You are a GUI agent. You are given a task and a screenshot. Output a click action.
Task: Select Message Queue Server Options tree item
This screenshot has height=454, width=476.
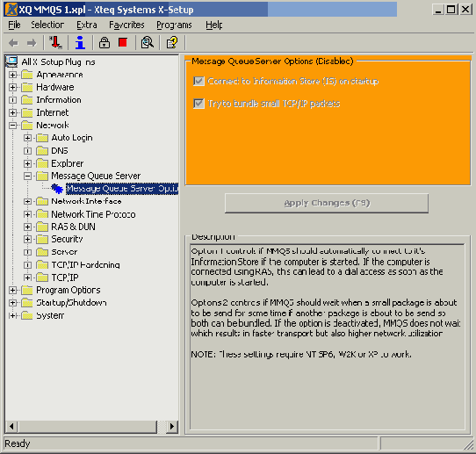coord(122,189)
